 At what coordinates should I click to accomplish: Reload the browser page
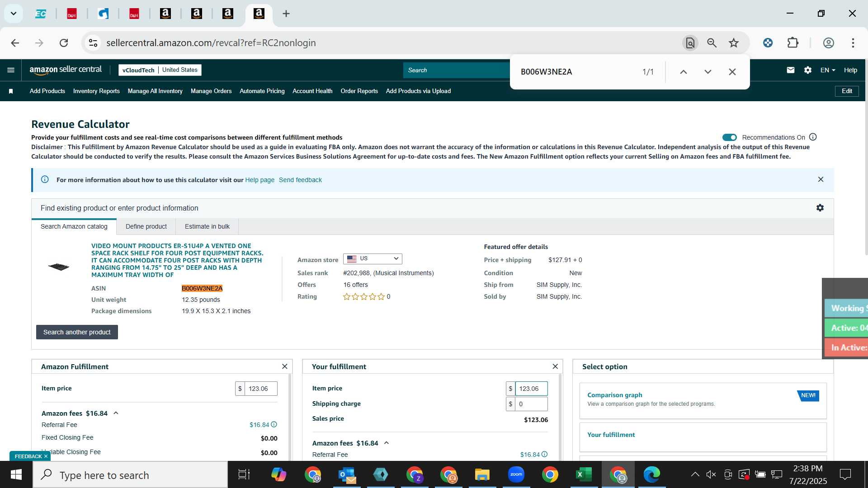[x=64, y=43]
